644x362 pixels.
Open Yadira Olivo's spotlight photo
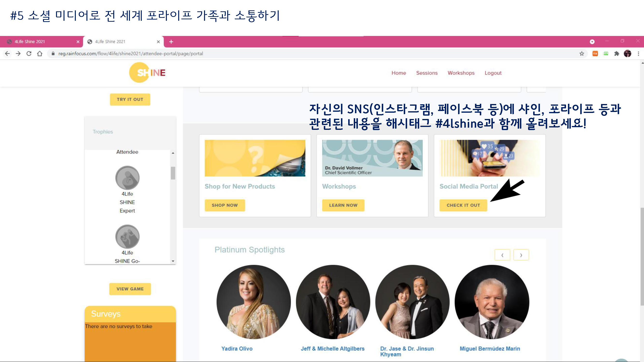pos(254,302)
